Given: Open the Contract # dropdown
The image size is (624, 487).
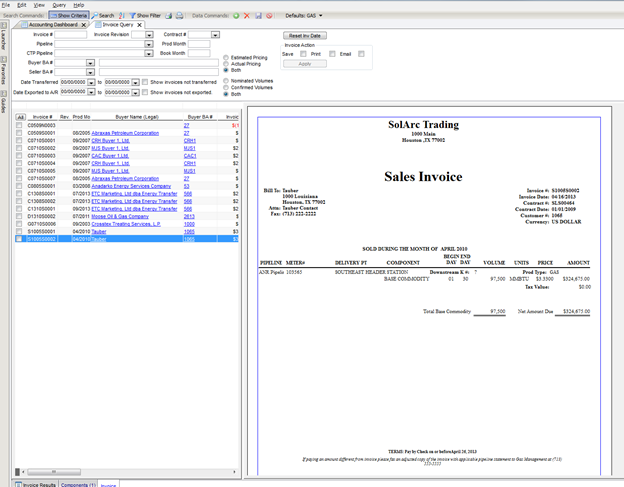Looking at the screenshot, I should tap(215, 34).
